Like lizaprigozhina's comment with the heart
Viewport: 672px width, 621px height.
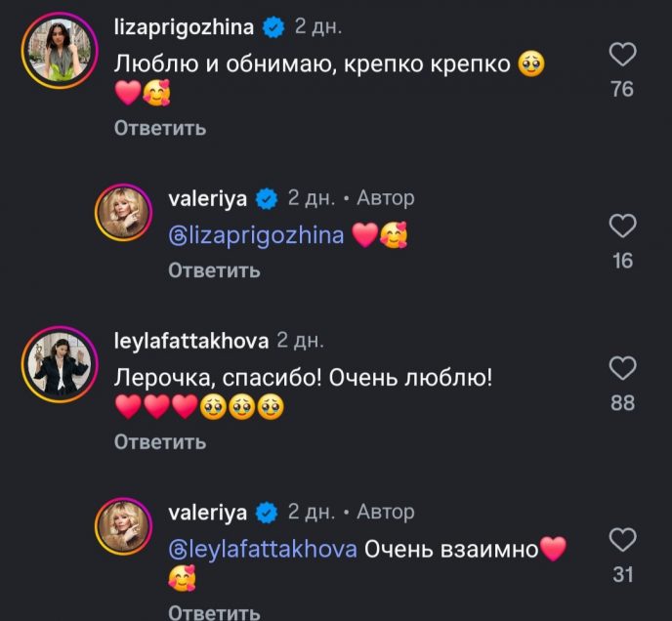[x=622, y=55]
